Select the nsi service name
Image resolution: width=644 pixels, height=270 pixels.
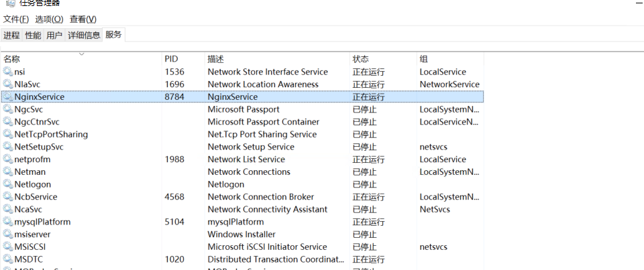click(x=19, y=72)
